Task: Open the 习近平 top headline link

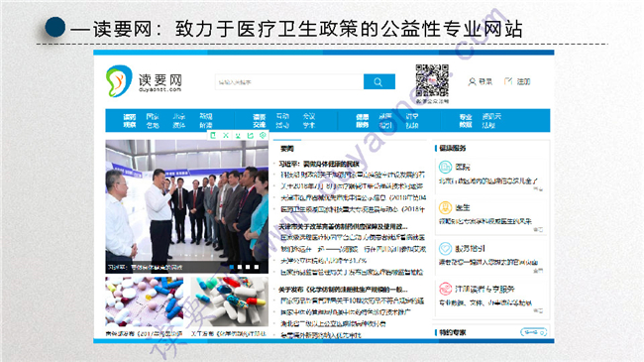Action: click(x=319, y=164)
